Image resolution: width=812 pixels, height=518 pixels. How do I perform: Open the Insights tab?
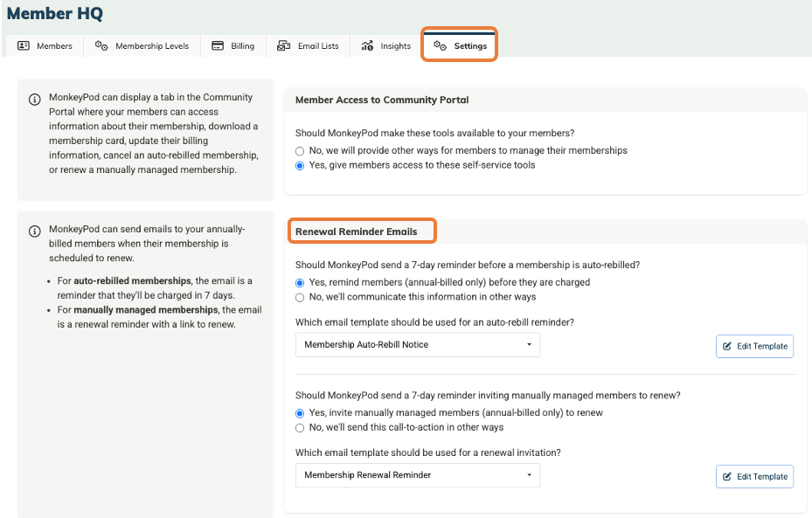[386, 46]
